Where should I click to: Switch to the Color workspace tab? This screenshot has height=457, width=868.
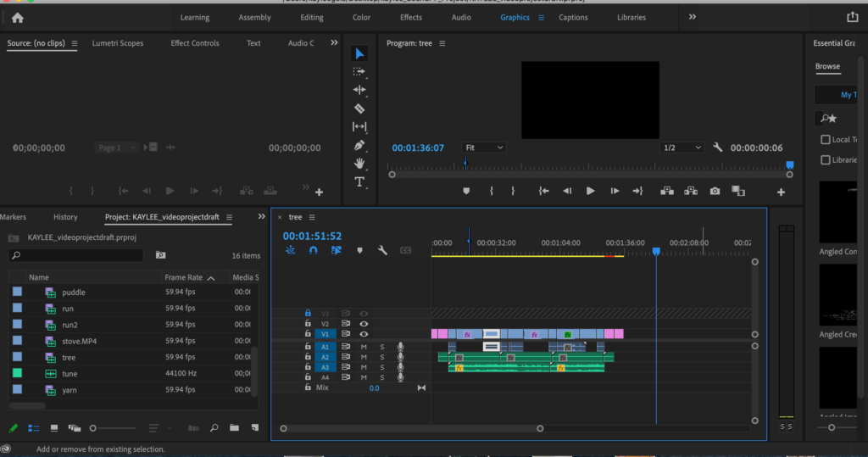point(361,17)
